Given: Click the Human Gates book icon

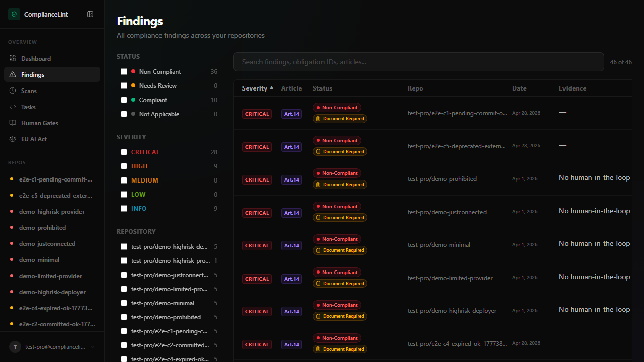Looking at the screenshot, I should click(13, 123).
